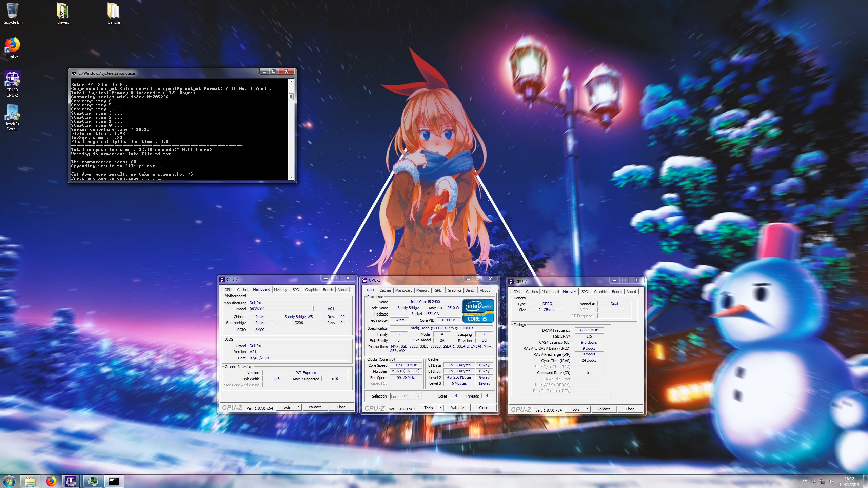Open the Graphics tab in Mainboard window
The width and height of the screenshot is (868, 488).
[312, 290]
